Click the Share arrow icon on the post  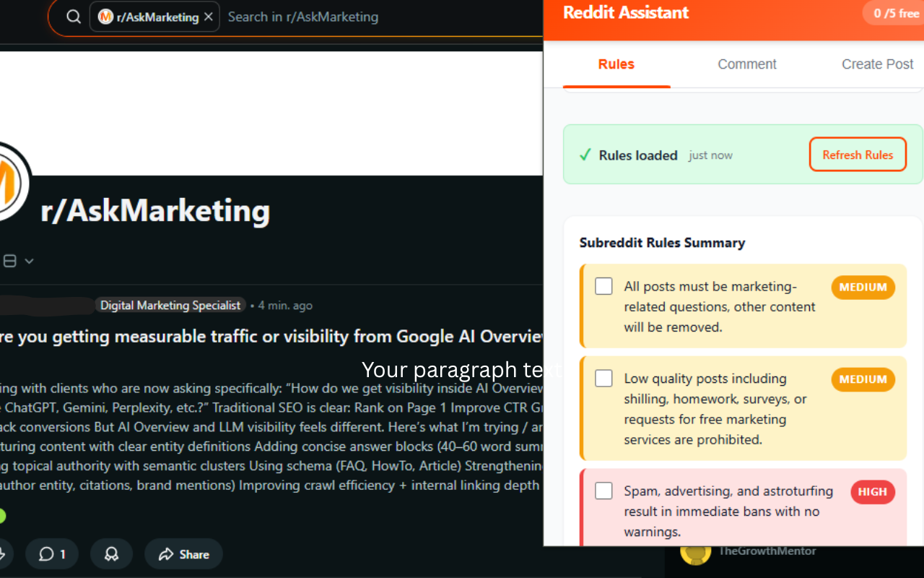pos(165,554)
